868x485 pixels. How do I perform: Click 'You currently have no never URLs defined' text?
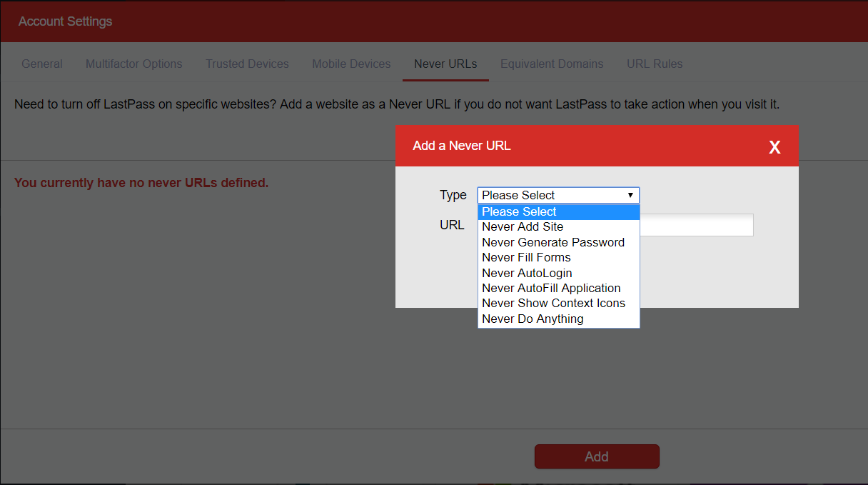[x=141, y=183]
